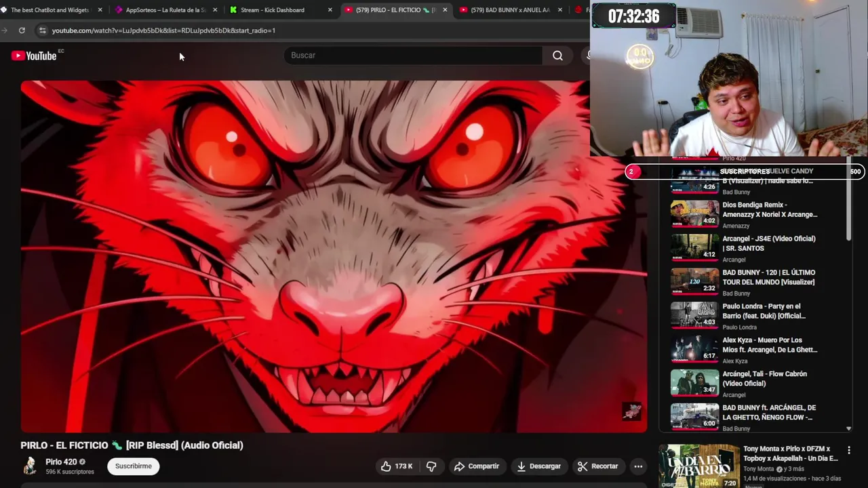This screenshot has width=868, height=488.
Task: Expand playlist with bottom scroll arrow
Action: 848,428
